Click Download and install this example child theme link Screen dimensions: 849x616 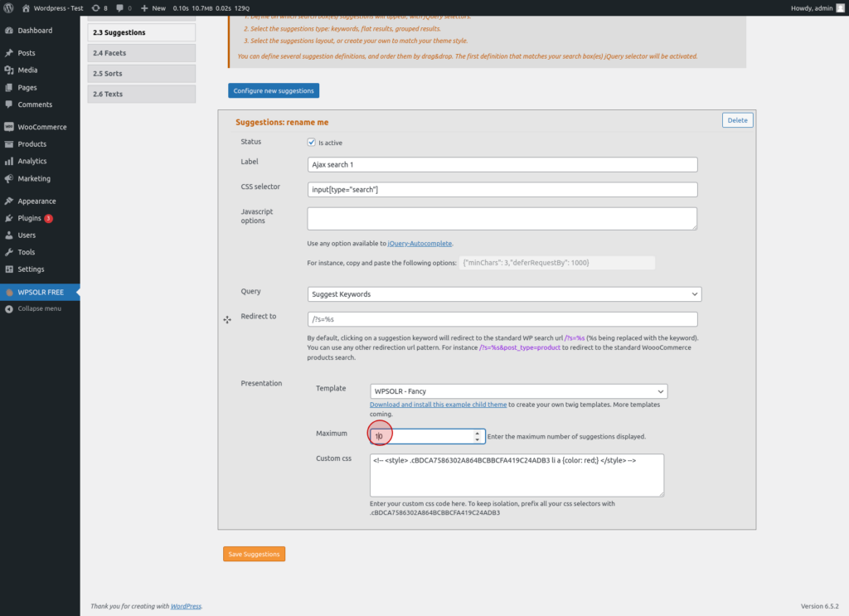tap(438, 405)
